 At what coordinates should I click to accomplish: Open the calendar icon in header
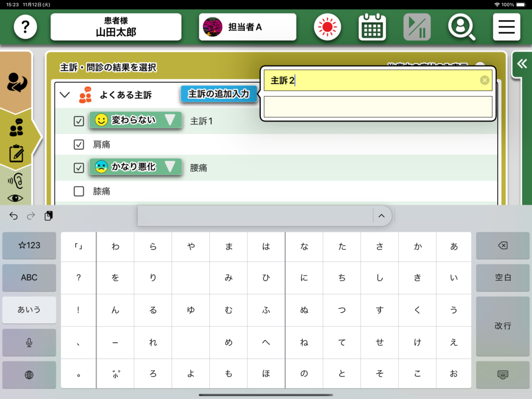click(x=372, y=27)
